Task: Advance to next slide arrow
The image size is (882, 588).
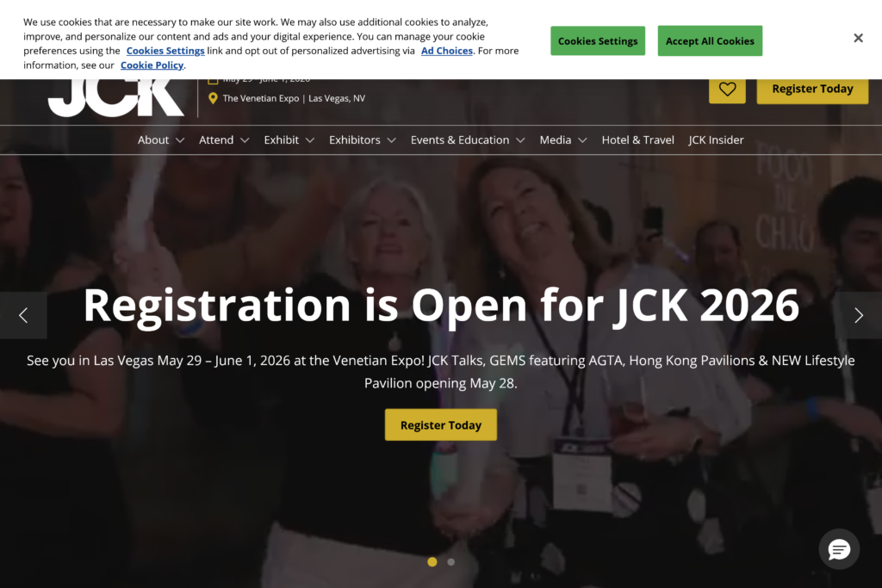Action: pos(859,315)
